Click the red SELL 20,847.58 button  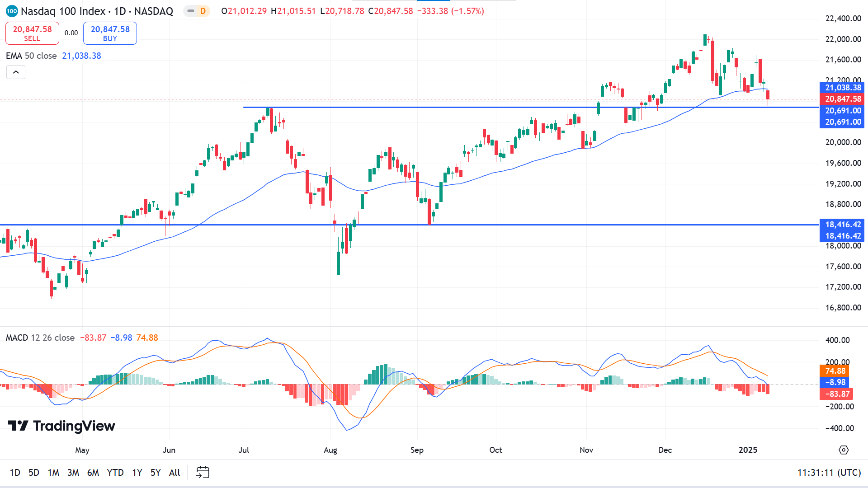coord(32,33)
